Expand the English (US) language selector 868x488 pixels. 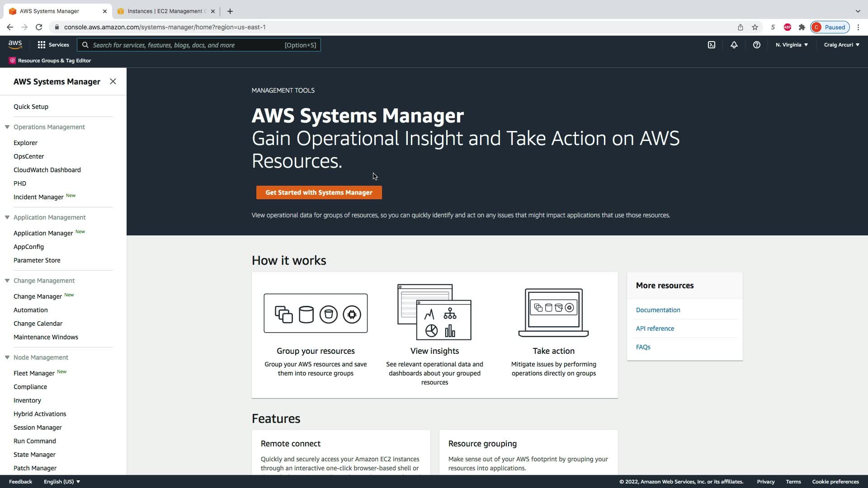(x=62, y=482)
